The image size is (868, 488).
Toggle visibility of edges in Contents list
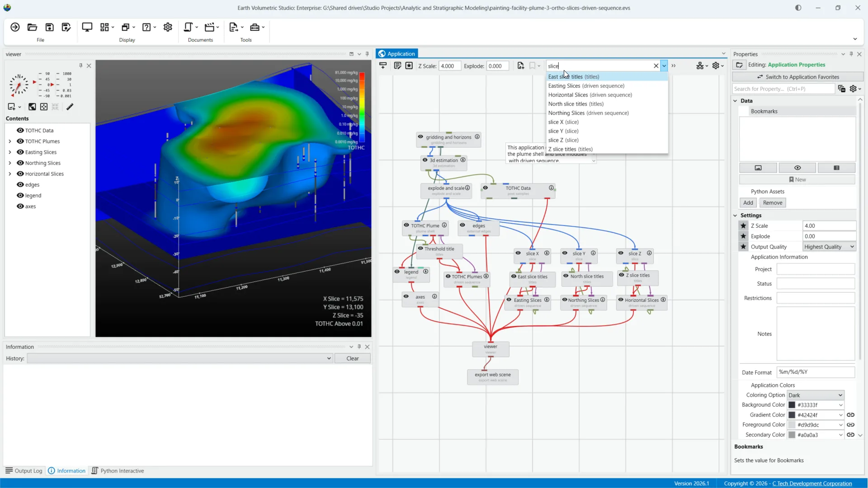(x=20, y=184)
